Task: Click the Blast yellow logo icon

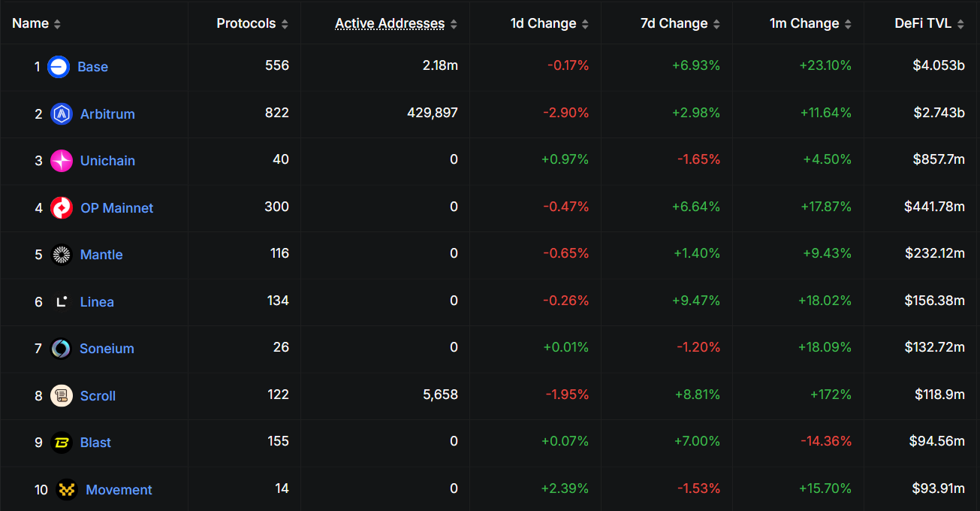Action: click(62, 443)
